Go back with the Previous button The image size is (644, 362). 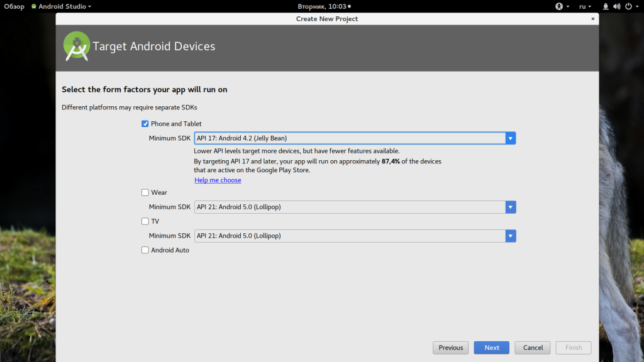pyautogui.click(x=451, y=348)
